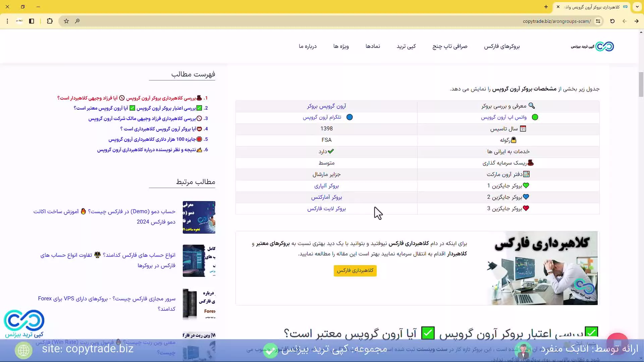Open the profile avatar in toolbar
This screenshot has width=644, height=362.
[x=19, y=21]
